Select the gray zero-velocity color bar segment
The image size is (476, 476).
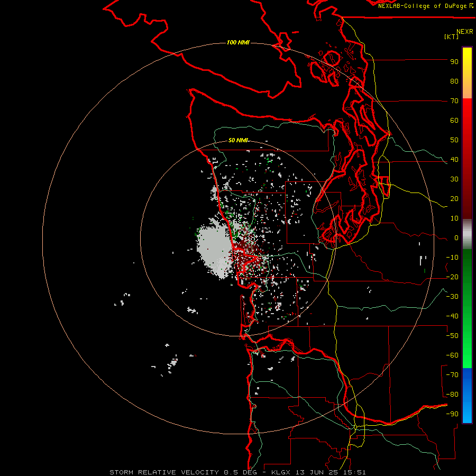[x=467, y=234]
